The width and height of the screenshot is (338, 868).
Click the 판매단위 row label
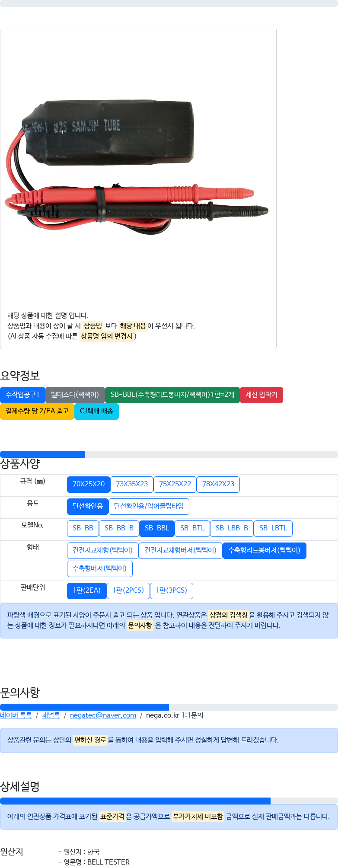pyautogui.click(x=33, y=587)
